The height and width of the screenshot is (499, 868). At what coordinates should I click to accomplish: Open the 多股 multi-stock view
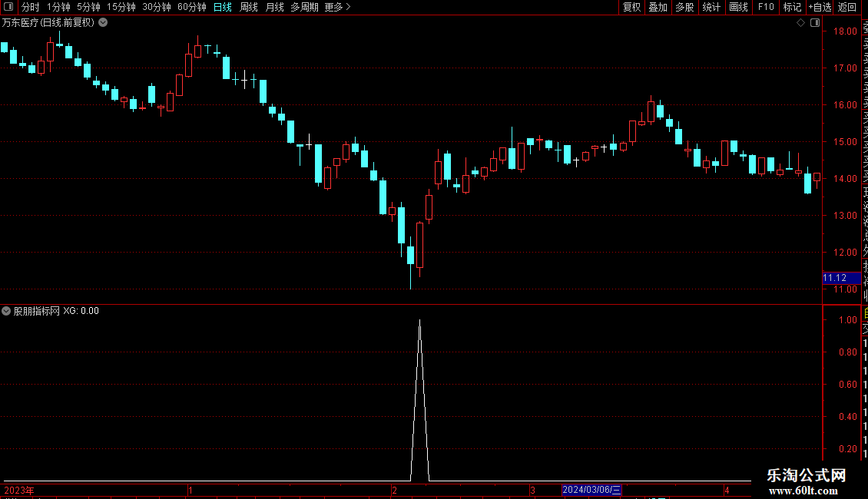[684, 7]
